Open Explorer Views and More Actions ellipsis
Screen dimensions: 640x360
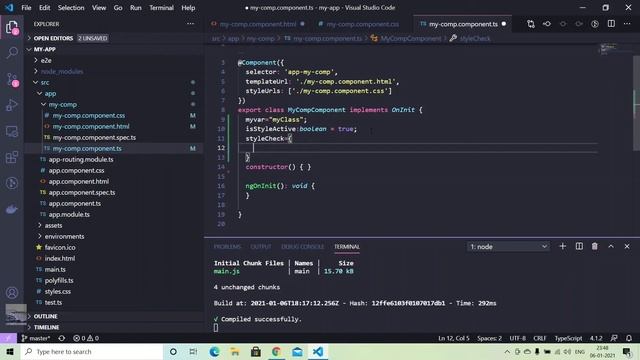click(x=191, y=24)
